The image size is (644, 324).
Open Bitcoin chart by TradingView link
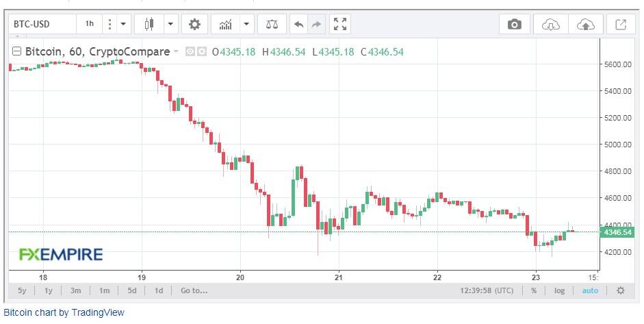(64, 312)
